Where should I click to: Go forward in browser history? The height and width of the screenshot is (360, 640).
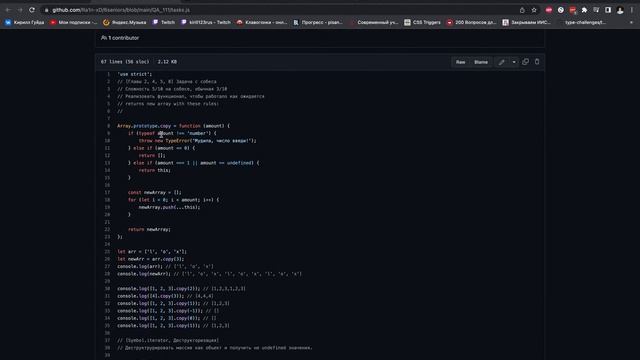20,10
